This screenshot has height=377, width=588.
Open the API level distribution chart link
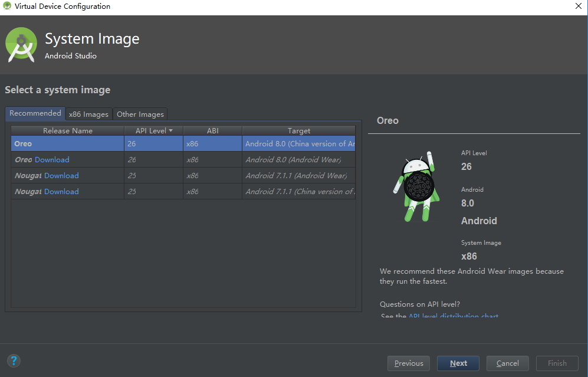454,315
